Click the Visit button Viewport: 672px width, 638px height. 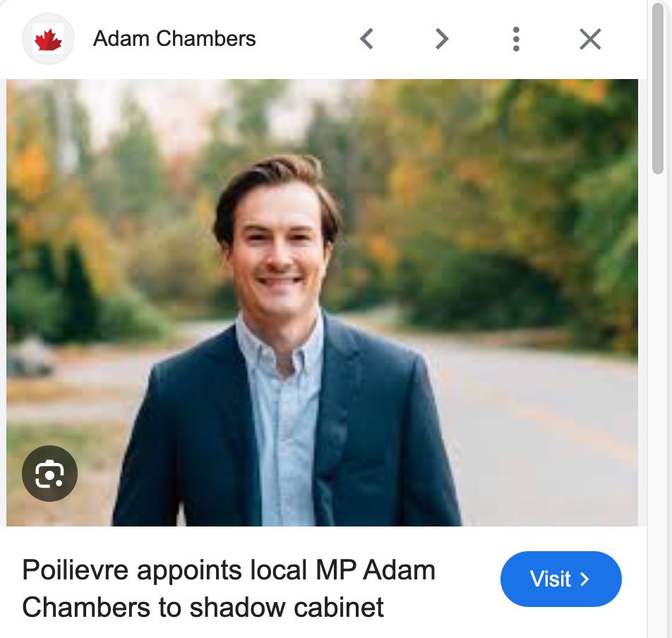tap(560, 579)
